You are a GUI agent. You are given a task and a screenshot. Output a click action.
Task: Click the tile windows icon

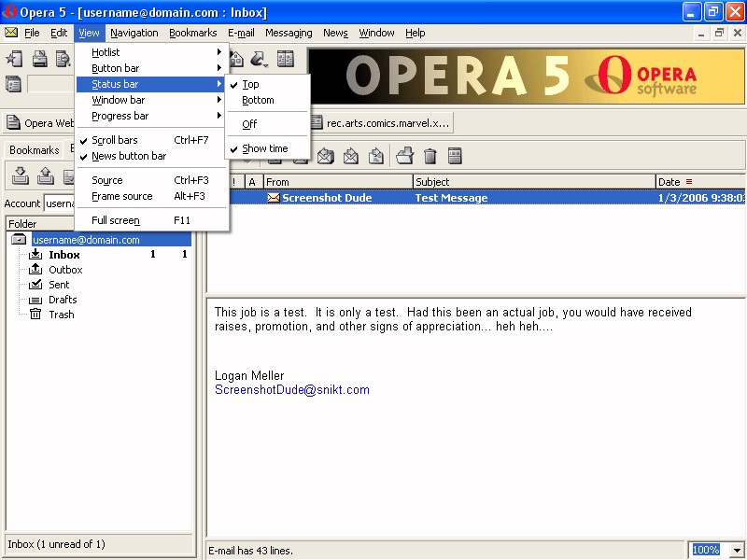(286, 59)
